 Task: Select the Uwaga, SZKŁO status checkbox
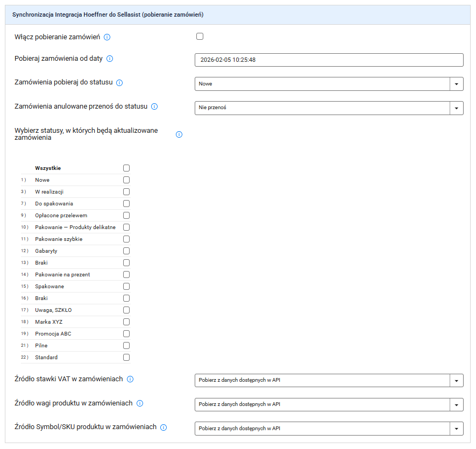(126, 310)
